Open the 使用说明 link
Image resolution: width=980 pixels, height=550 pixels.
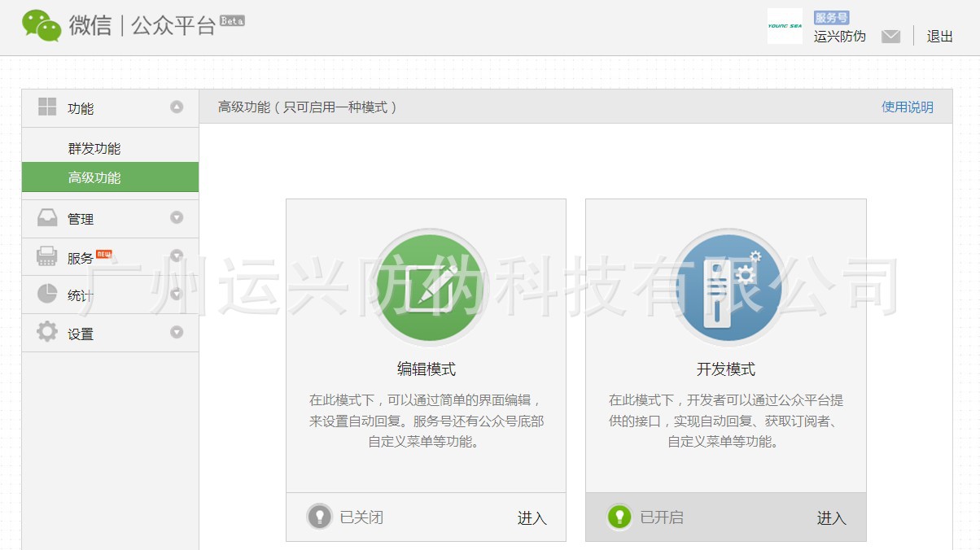pos(907,107)
